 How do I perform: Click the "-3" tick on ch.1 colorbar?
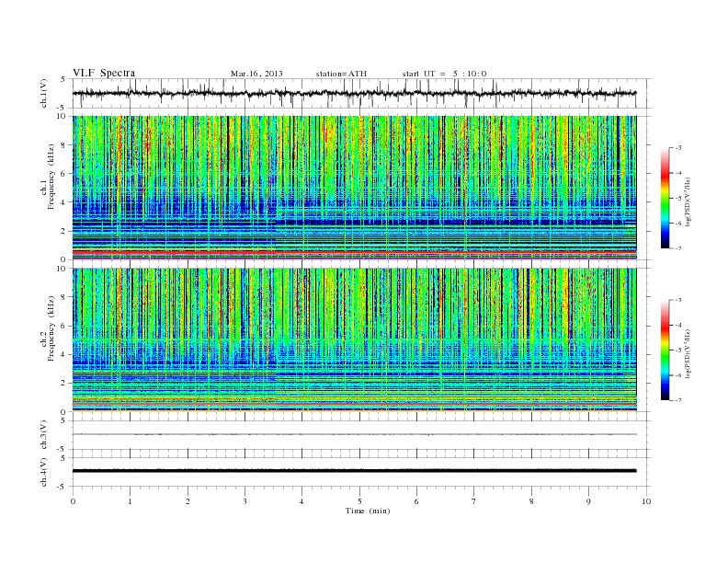point(677,148)
